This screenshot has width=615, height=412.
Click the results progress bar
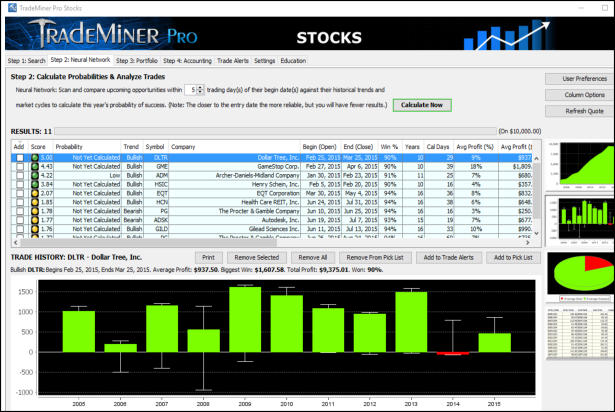pyautogui.click(x=275, y=131)
